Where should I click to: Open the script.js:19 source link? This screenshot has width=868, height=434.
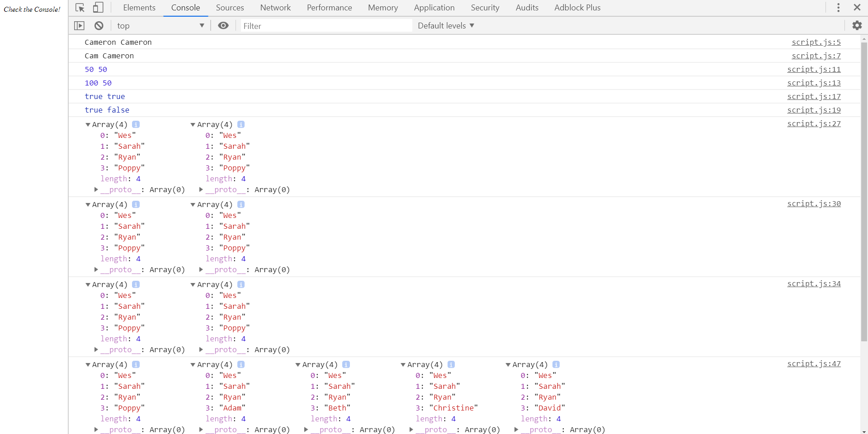(814, 110)
